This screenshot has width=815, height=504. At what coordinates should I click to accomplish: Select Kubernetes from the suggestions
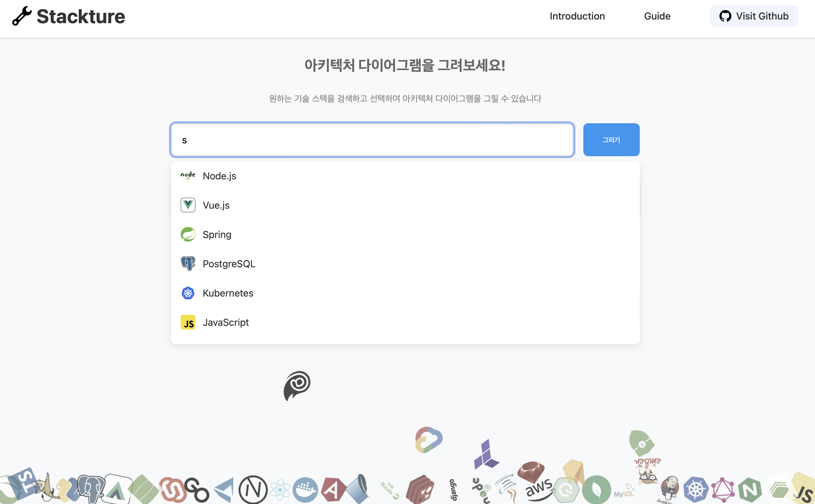[x=228, y=293]
